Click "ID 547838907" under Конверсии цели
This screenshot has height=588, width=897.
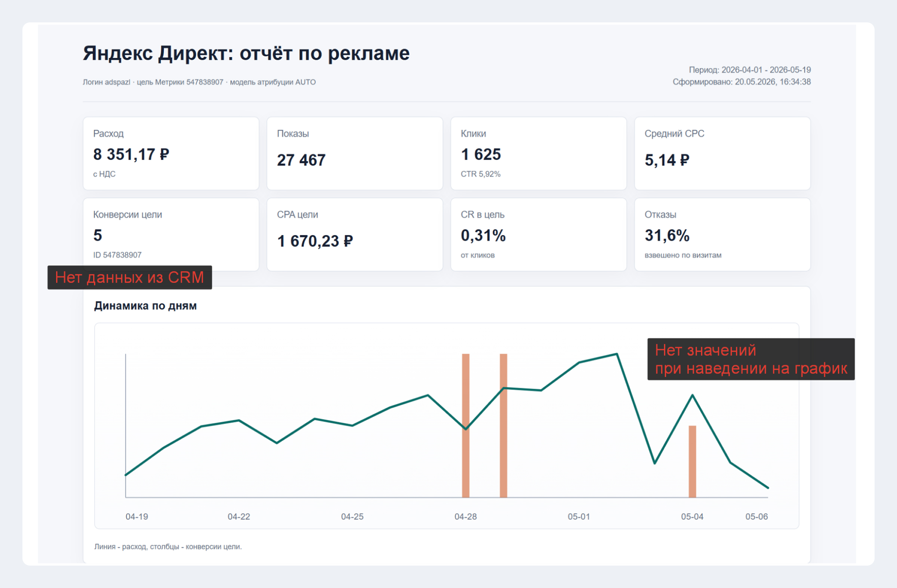pyautogui.click(x=117, y=255)
